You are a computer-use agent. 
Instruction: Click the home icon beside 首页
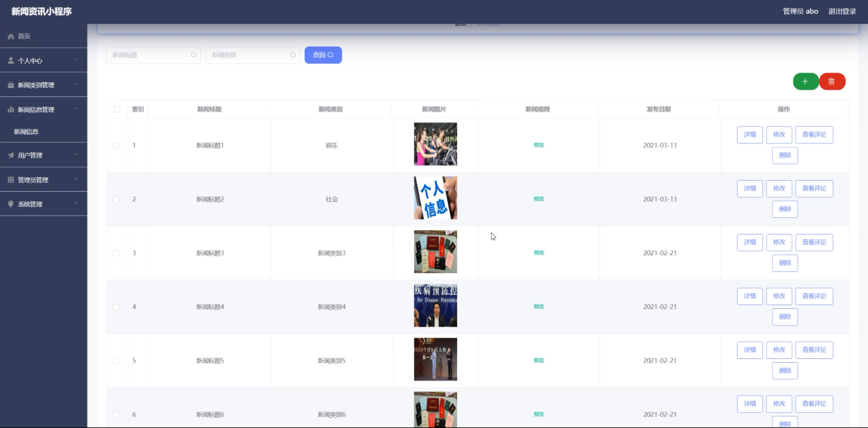[11, 37]
